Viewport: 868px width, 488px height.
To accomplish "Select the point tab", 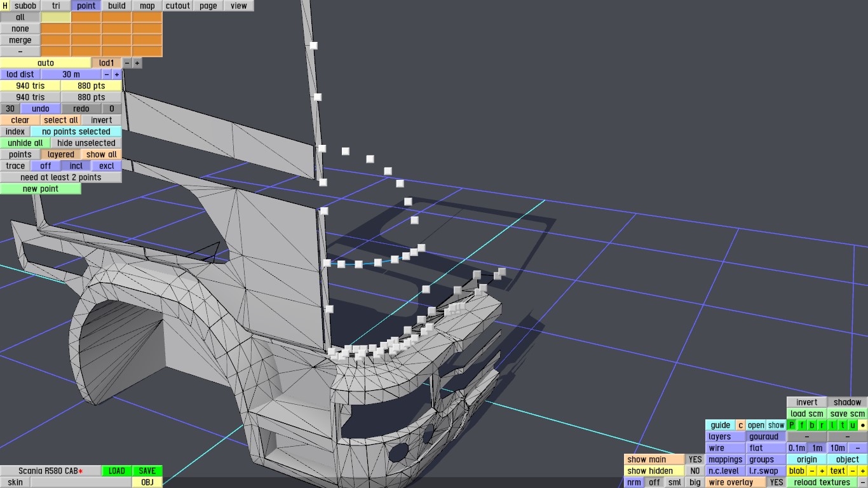I will [86, 6].
